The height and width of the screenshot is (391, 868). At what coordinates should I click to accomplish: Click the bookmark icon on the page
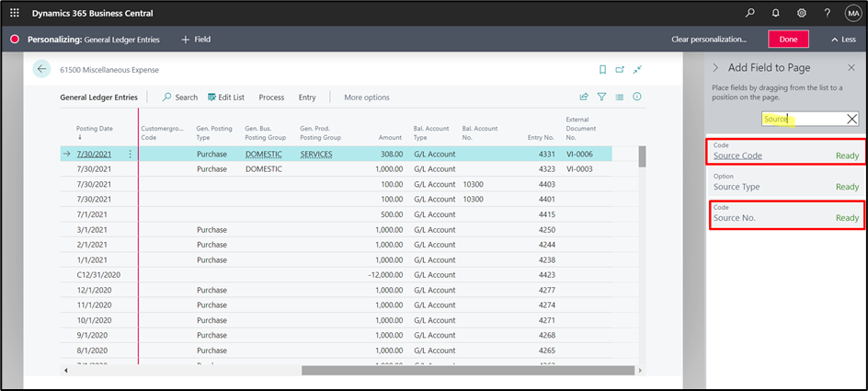pyautogui.click(x=603, y=69)
